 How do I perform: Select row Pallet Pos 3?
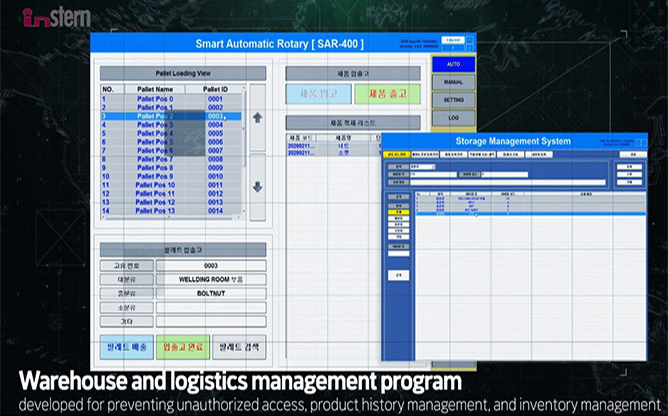(171, 124)
